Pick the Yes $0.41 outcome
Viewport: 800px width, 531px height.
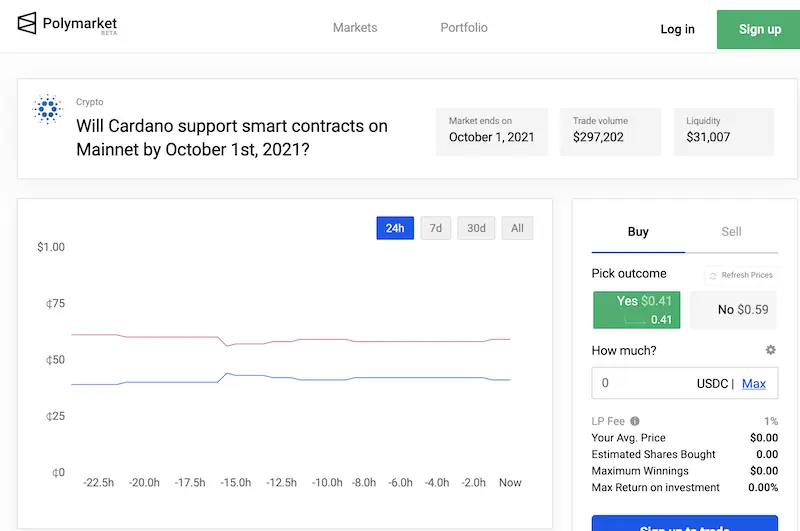(636, 310)
